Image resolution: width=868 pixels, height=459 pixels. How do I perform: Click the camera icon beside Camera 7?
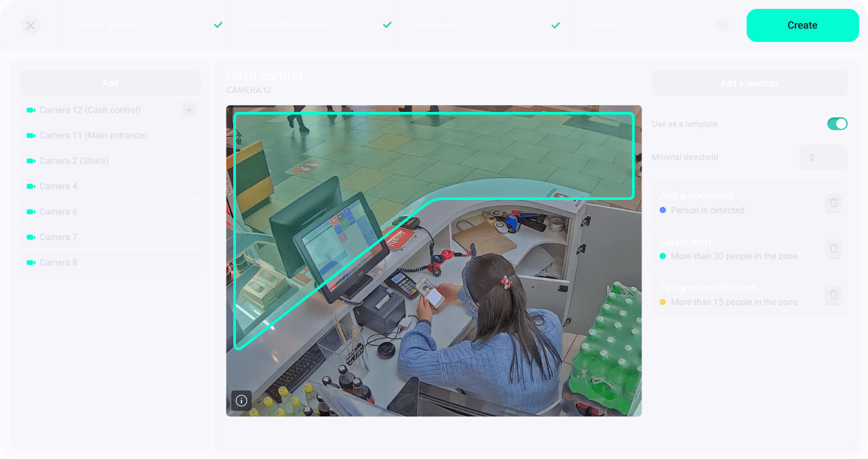pyautogui.click(x=31, y=237)
